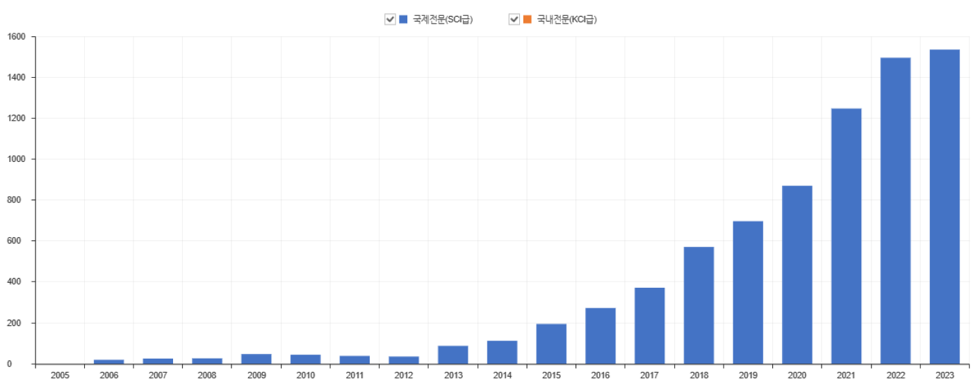Image resolution: width=980 pixels, height=390 pixels.
Task: Select the small 2011 bar
Action: (x=355, y=359)
